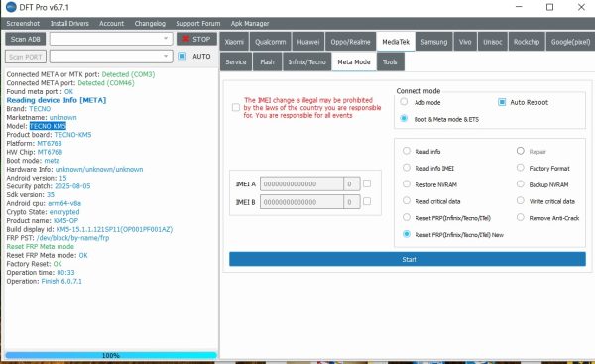This screenshot has width=595, height=364.
Task: Click the DFT Pro logo icon
Action: pos(11,7)
